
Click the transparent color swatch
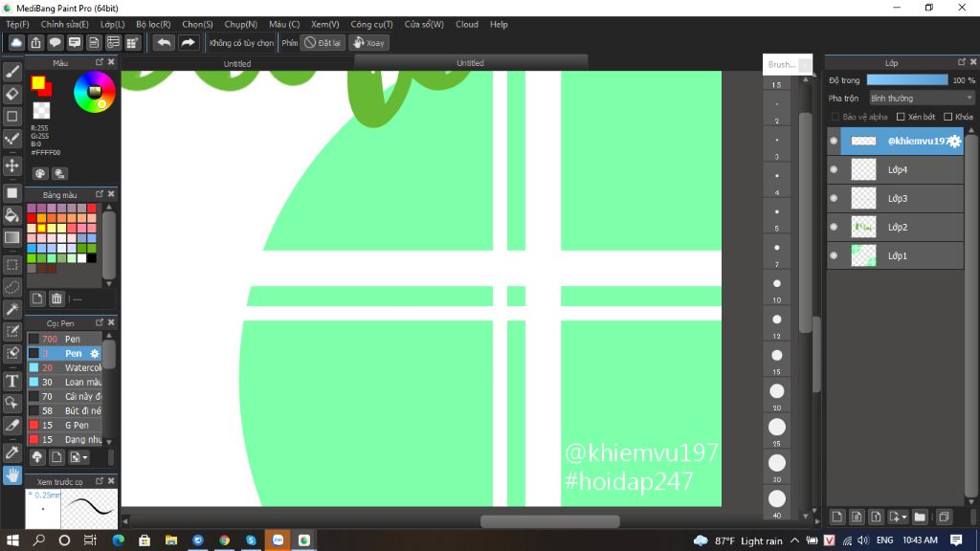pos(41,111)
